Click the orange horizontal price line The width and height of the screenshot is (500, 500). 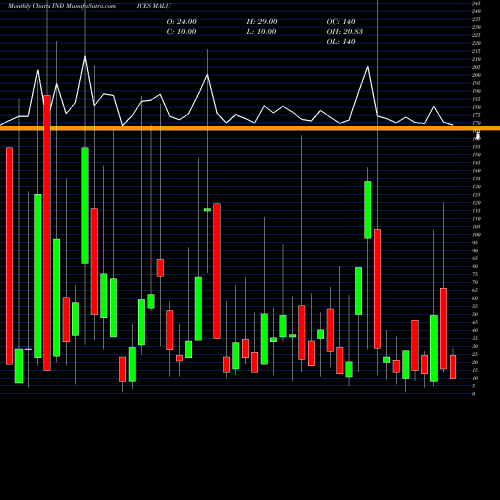(250, 128)
